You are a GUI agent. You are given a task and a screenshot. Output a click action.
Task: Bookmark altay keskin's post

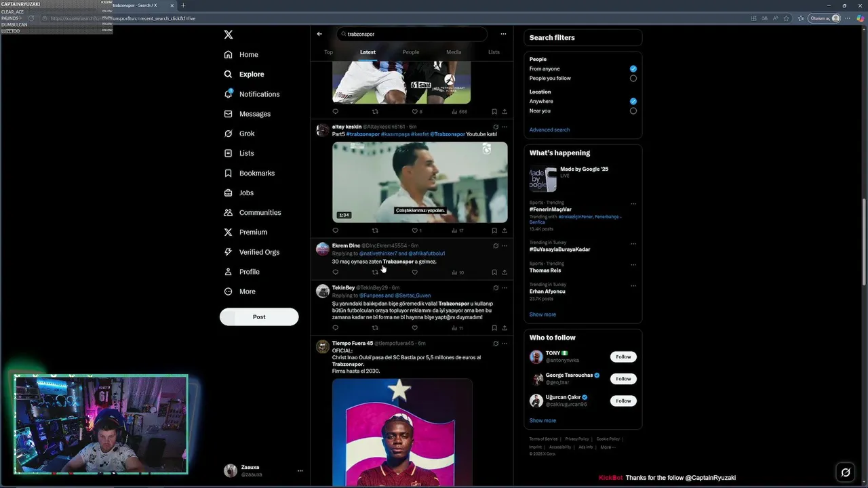(494, 230)
